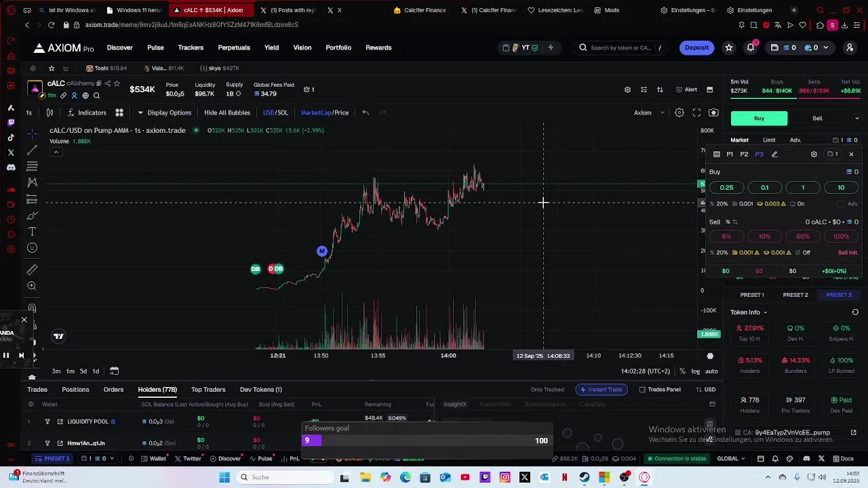Switch to the Dev Tokens (1) tab

coord(261,390)
